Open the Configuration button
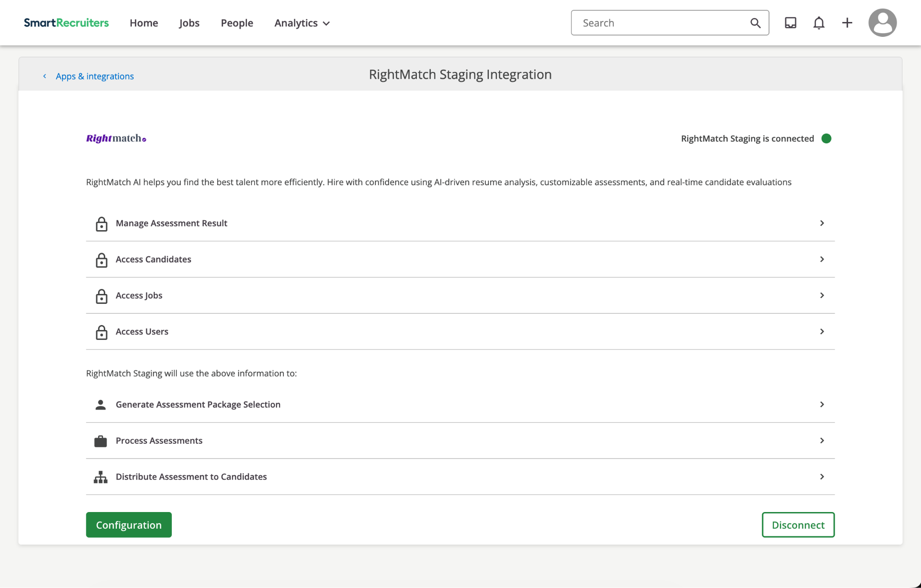The height and width of the screenshot is (588, 921). (129, 525)
